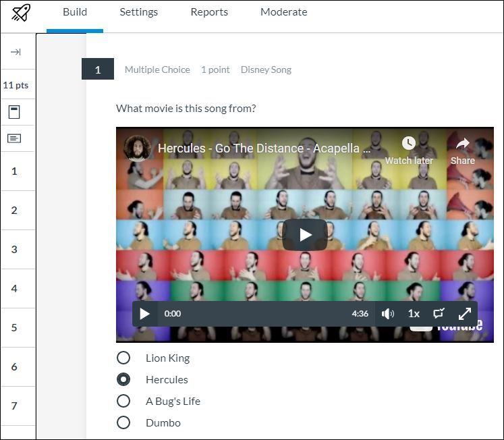The width and height of the screenshot is (504, 440).
Task: Click the rocket logo icon
Action: [x=21, y=13]
